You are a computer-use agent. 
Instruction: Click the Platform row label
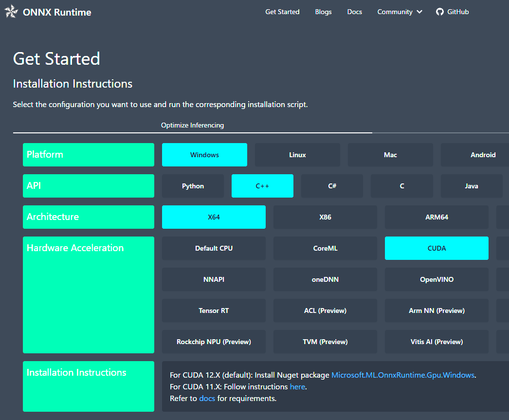point(88,155)
